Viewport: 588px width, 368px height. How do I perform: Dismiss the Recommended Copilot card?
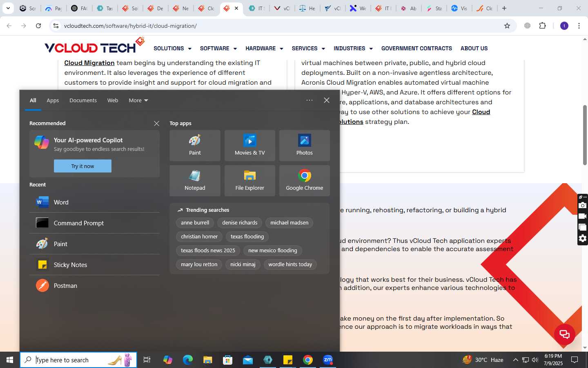[x=156, y=123]
